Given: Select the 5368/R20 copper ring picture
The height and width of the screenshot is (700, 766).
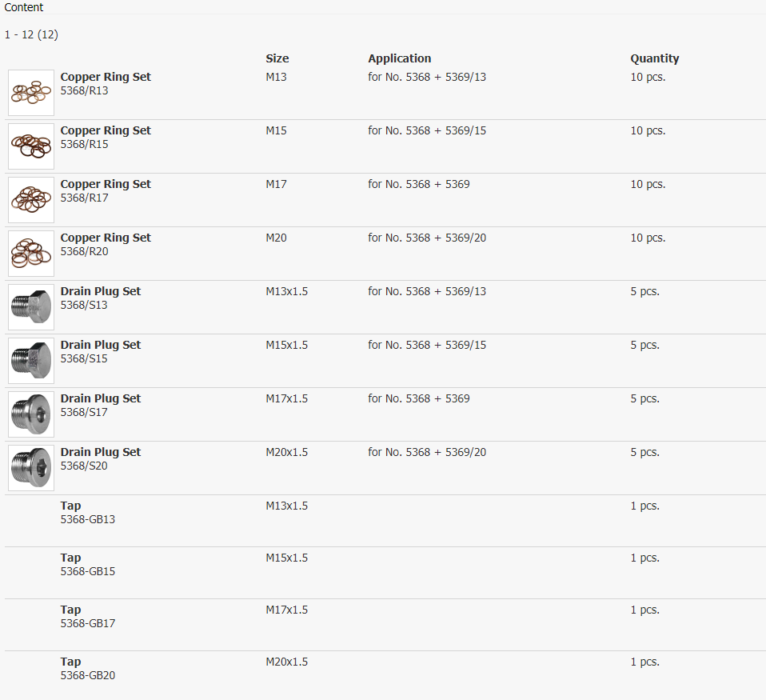Looking at the screenshot, I should [x=30, y=254].
